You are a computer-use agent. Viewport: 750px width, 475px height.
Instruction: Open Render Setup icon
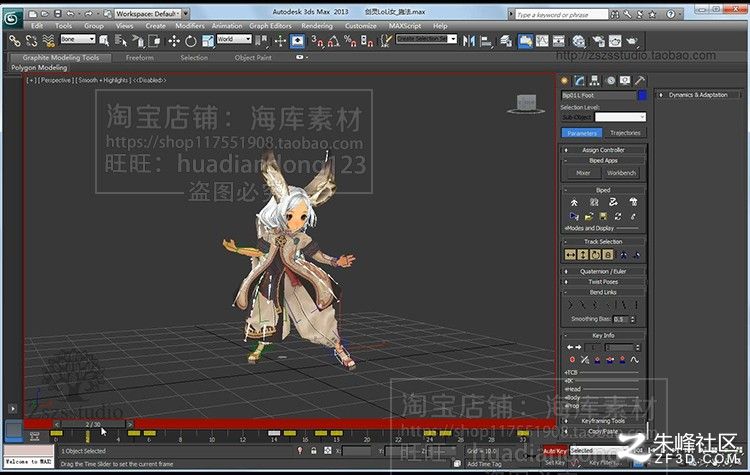[x=598, y=42]
